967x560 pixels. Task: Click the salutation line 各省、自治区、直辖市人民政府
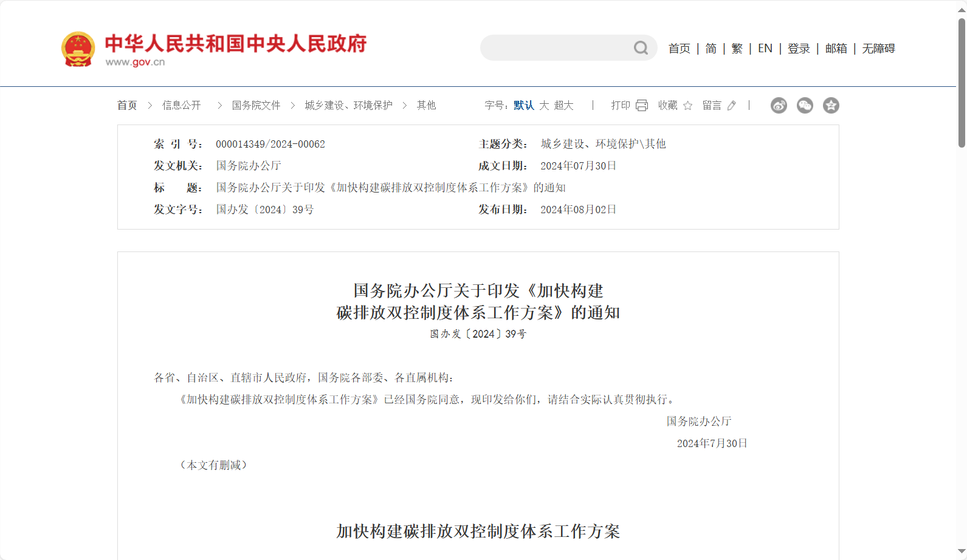point(305,378)
